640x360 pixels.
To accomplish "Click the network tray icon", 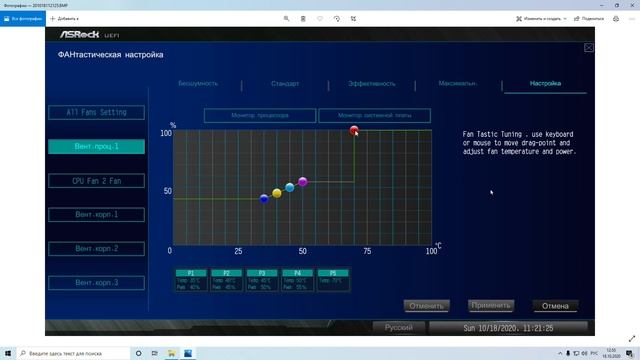I will pos(576,353).
